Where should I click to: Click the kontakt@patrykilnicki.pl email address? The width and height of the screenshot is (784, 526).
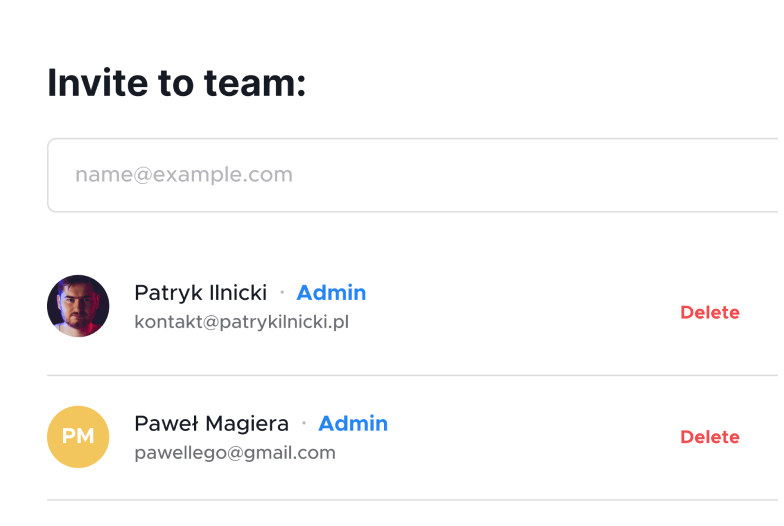[x=241, y=322]
